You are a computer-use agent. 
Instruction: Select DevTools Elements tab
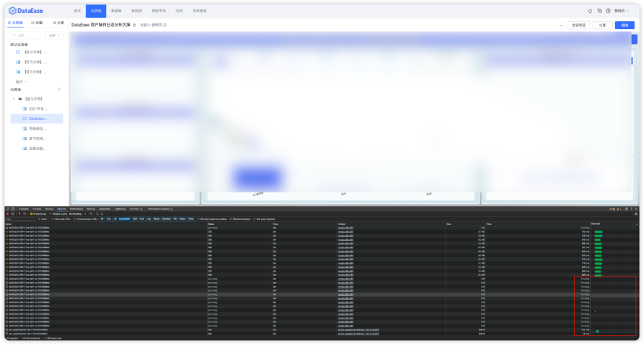[x=24, y=209]
